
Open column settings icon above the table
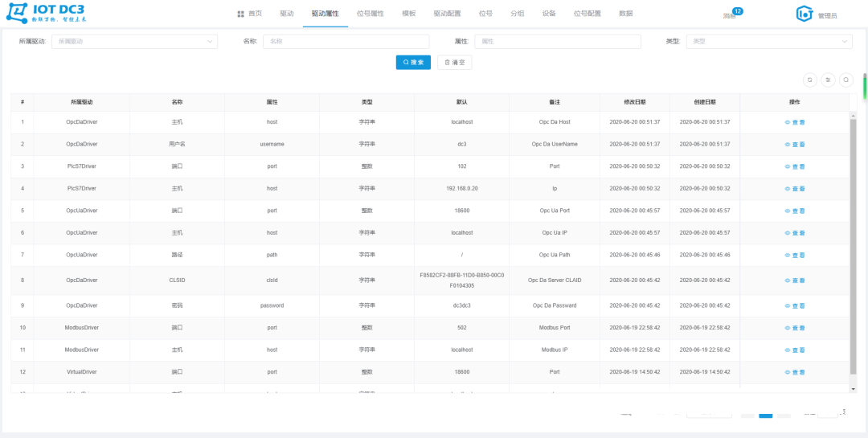[x=828, y=80]
